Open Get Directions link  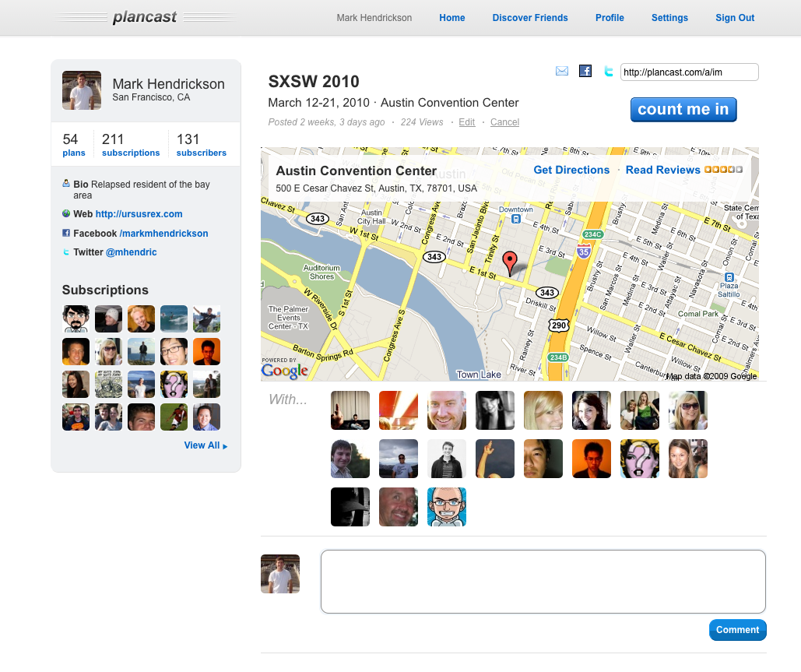click(x=571, y=170)
